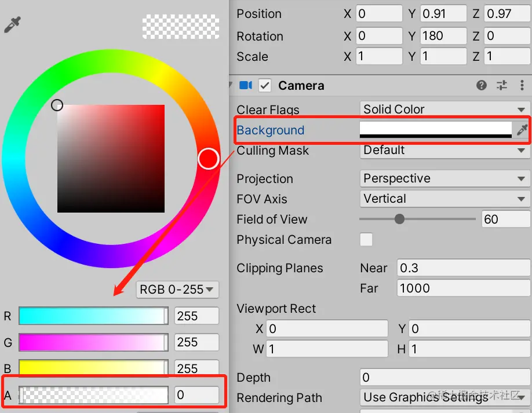The height and width of the screenshot is (413, 532).
Task: Open the Rendering Path dropdown
Action: pos(445,397)
